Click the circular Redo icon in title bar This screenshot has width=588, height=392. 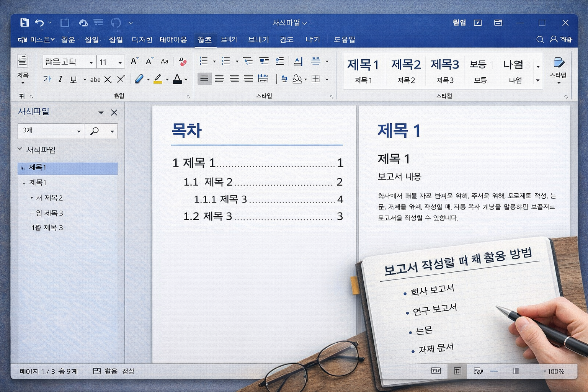pos(116,23)
